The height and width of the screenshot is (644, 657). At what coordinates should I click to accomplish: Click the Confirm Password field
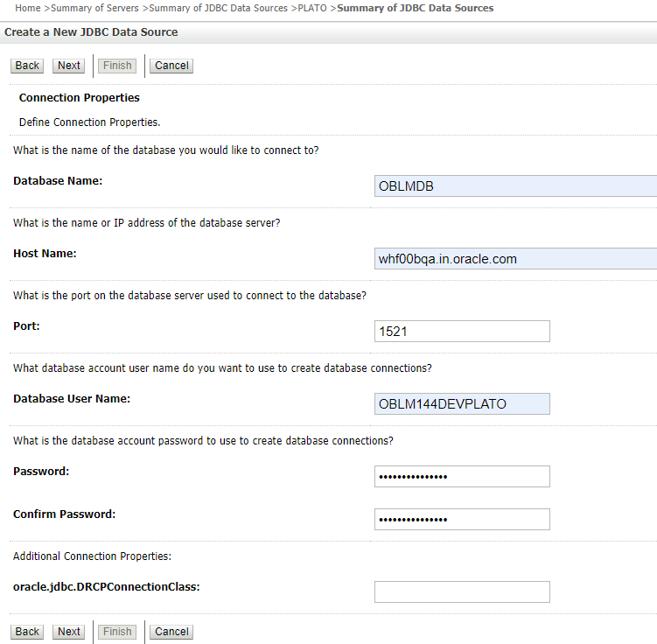(462, 520)
